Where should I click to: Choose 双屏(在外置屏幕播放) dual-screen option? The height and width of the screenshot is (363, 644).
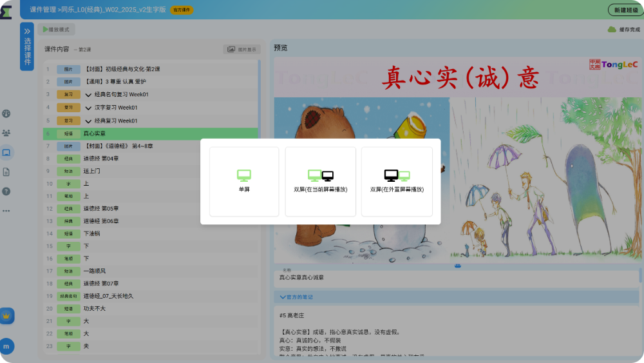[397, 181]
